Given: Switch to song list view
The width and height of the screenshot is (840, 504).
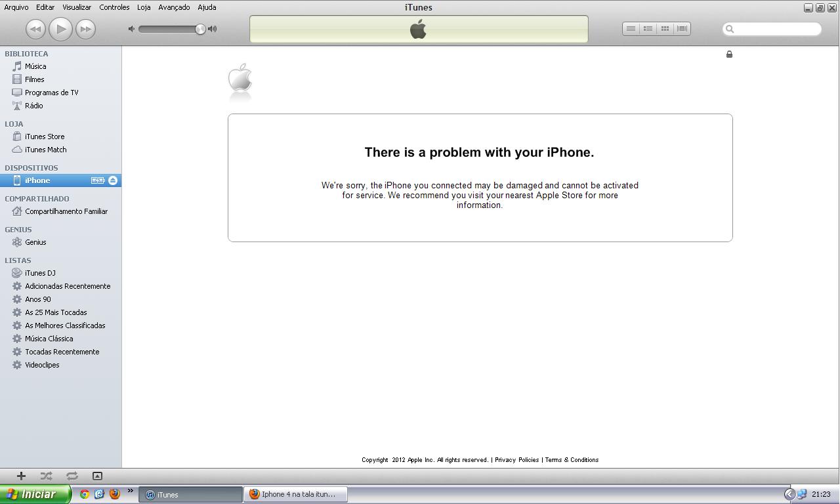Looking at the screenshot, I should (x=631, y=29).
